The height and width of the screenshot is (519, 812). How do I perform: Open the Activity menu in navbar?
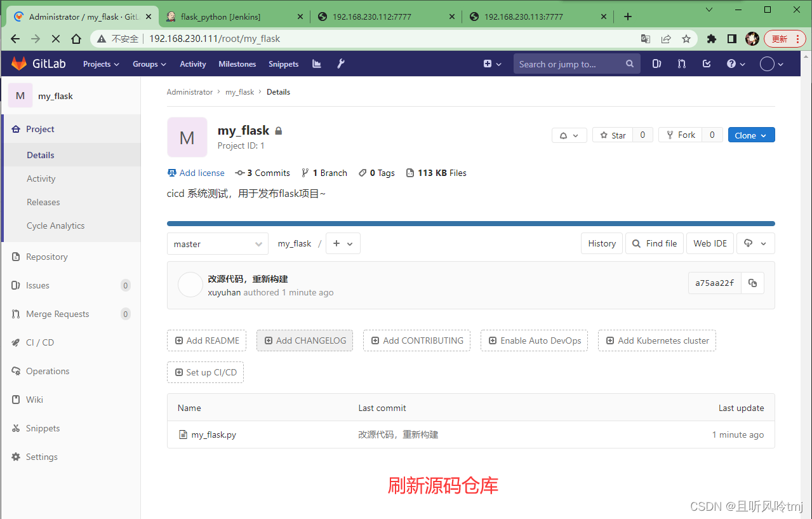pyautogui.click(x=193, y=64)
